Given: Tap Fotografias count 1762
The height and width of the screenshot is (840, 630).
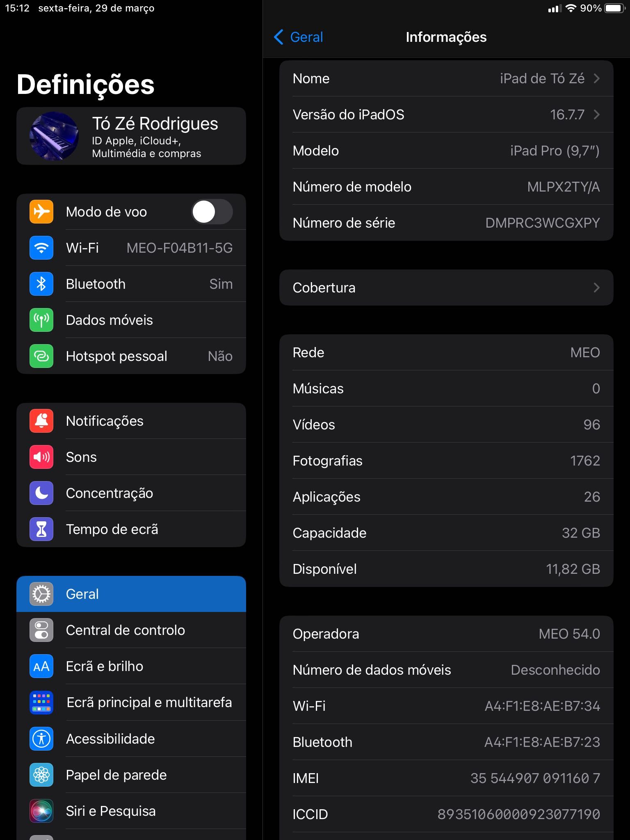Looking at the screenshot, I should [x=585, y=461].
